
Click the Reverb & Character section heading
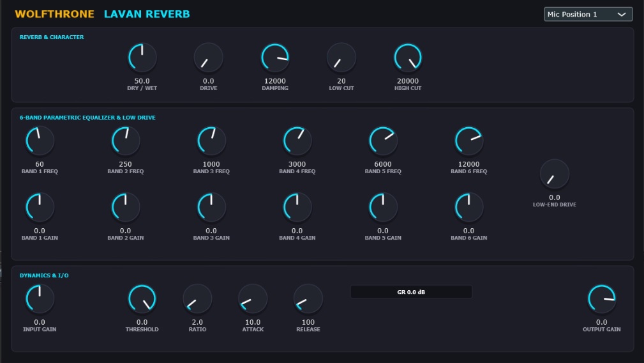tap(52, 37)
